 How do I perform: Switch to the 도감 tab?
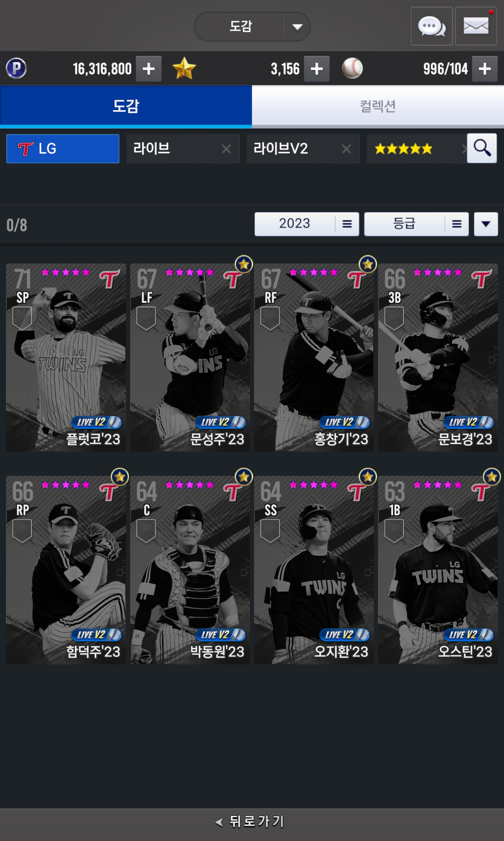tap(126, 106)
